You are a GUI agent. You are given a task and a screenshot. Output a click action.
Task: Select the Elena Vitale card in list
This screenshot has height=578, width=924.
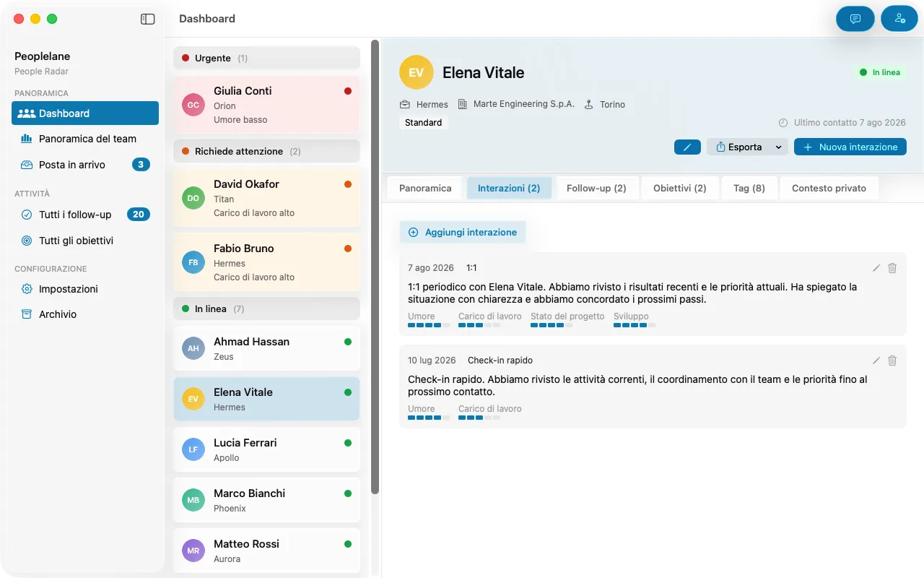(x=266, y=399)
